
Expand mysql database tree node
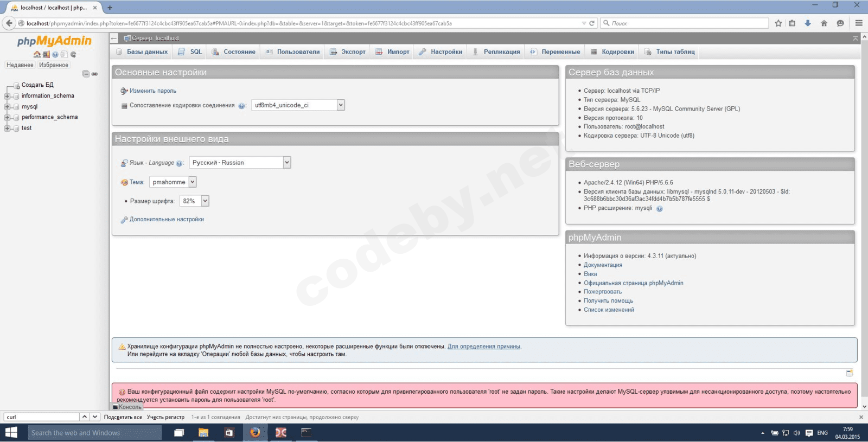(7, 107)
